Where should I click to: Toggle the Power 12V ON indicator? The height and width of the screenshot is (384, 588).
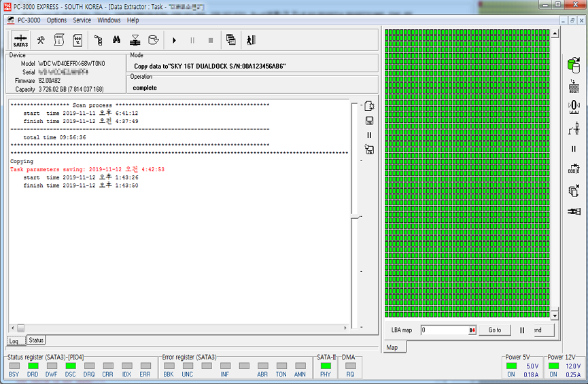[553, 366]
